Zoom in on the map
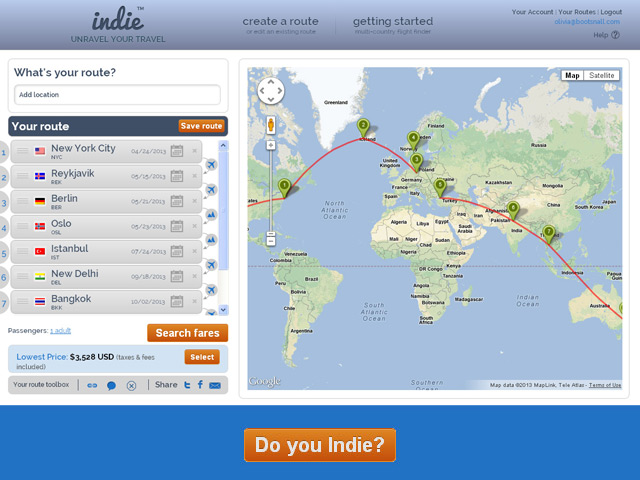This screenshot has height=480, width=640. click(x=271, y=145)
